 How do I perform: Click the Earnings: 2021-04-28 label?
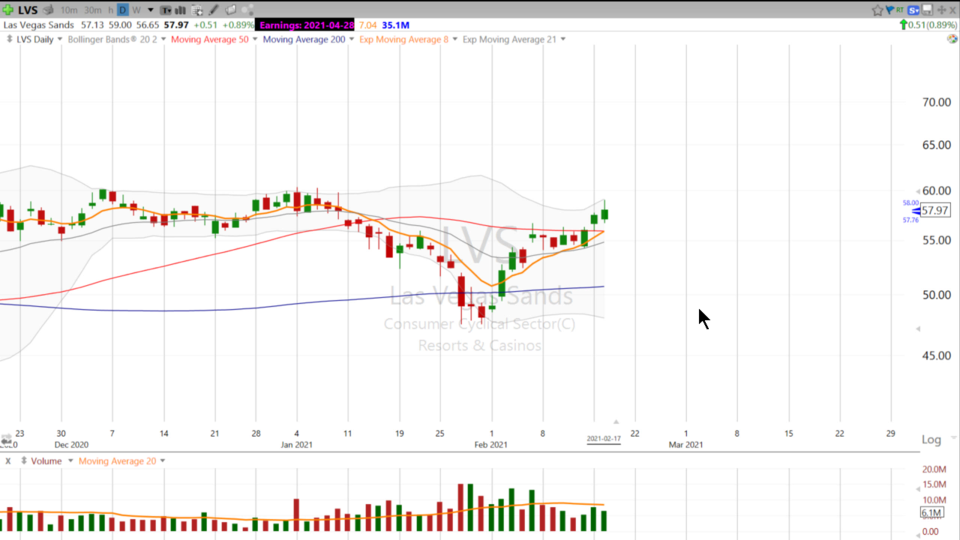pos(307,25)
